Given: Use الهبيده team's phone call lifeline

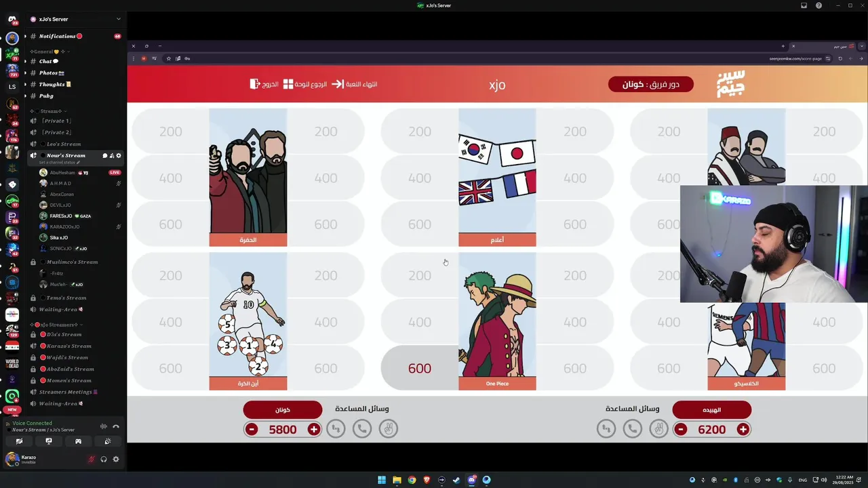Looking at the screenshot, I should coord(632,428).
